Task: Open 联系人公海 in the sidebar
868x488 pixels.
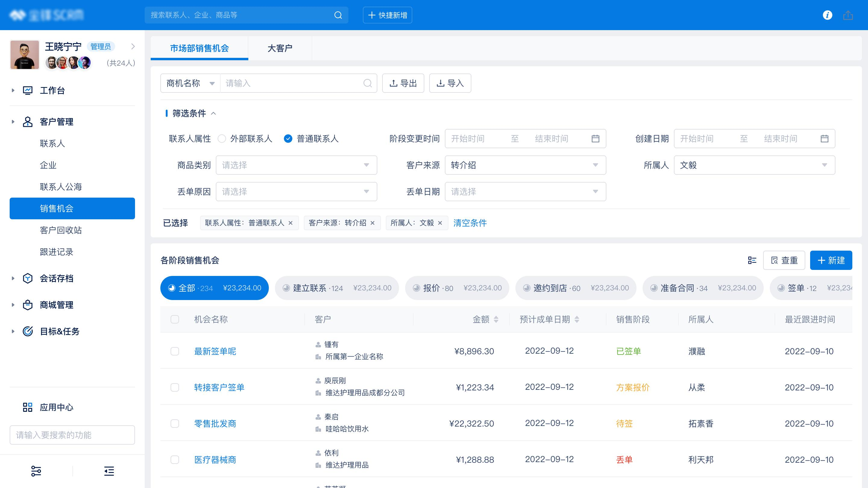Action: click(61, 187)
